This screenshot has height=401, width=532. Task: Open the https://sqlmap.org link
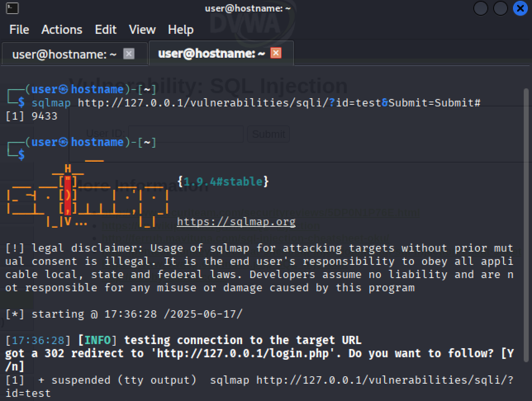tap(236, 222)
